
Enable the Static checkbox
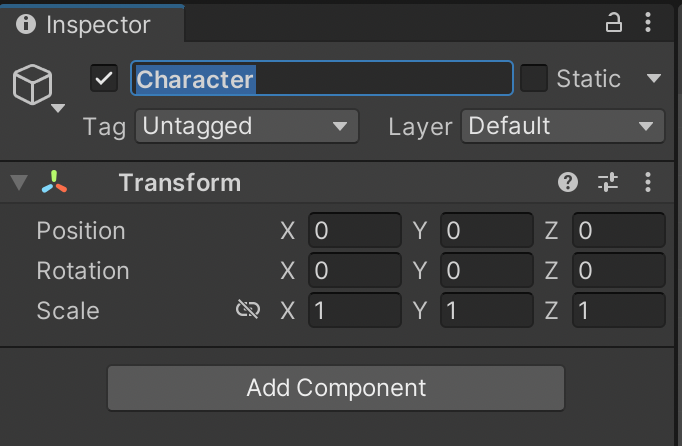(x=534, y=78)
